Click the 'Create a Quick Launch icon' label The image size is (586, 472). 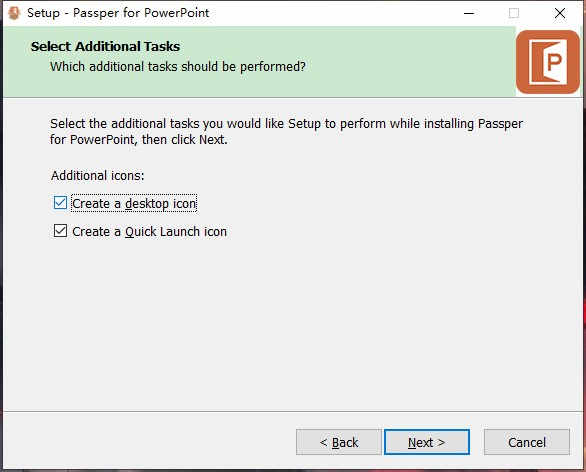point(149,232)
